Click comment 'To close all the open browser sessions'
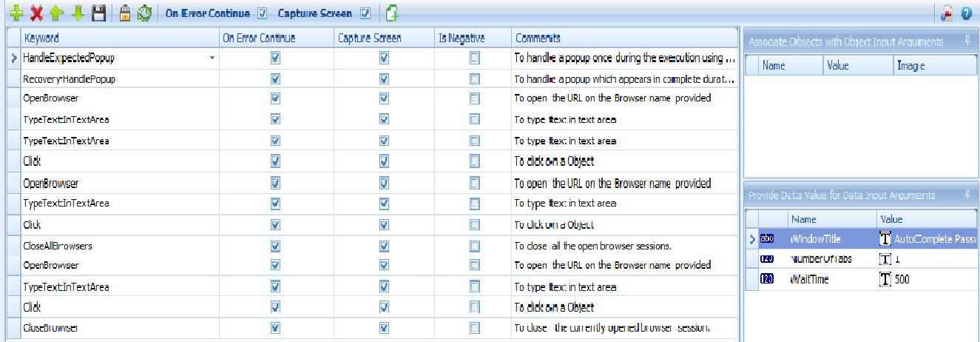Screen dimensions: 980x342 point(592,246)
